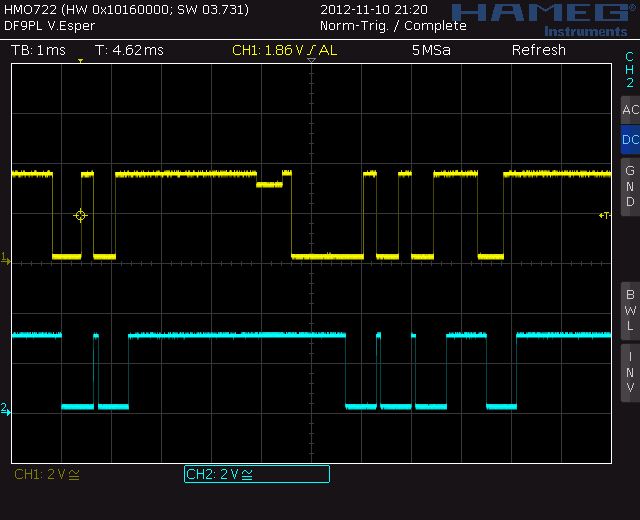Select the CH2: 2 V channel box

257,474
